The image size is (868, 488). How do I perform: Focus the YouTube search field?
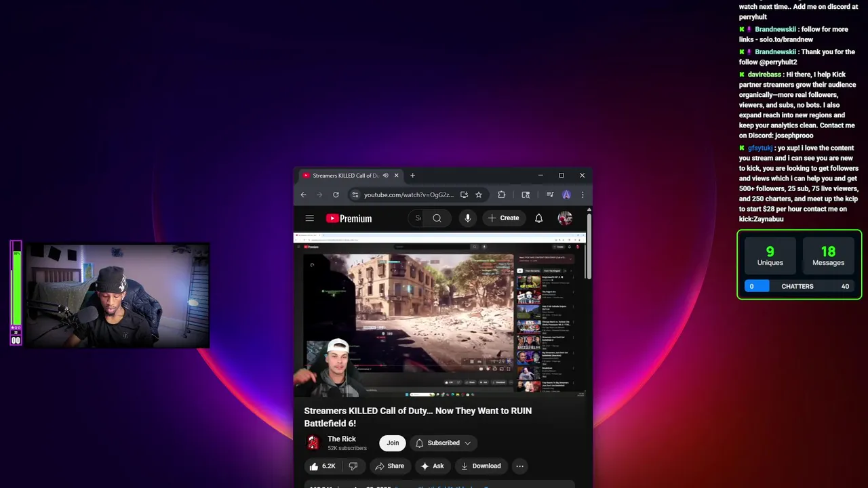pyautogui.click(x=418, y=218)
